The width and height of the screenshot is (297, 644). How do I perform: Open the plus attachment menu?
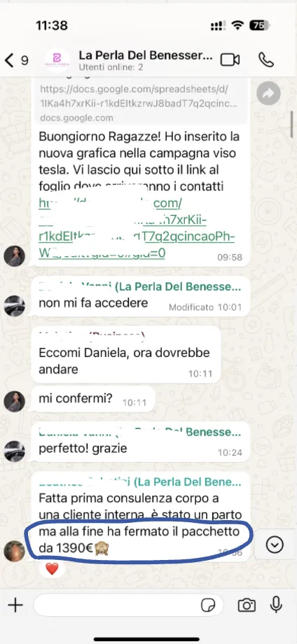(15, 605)
